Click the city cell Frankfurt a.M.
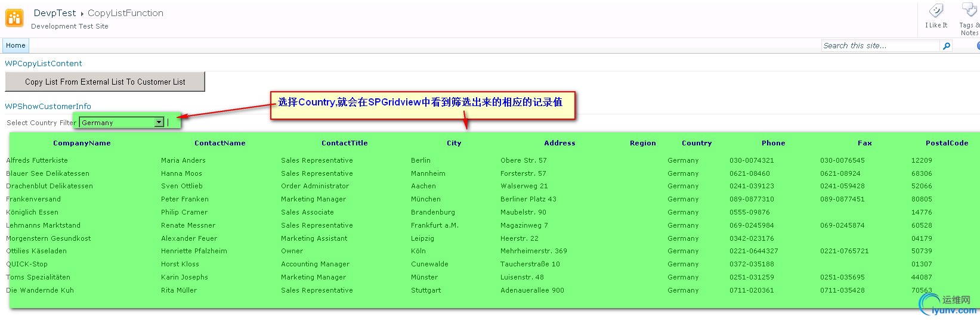The width and height of the screenshot is (980, 320). tap(435, 225)
